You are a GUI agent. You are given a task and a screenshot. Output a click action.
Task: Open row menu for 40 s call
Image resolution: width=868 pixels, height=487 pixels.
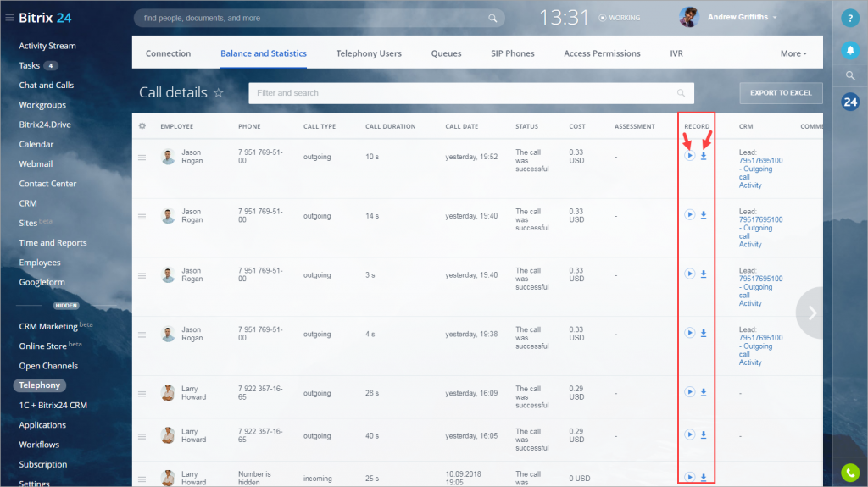(142, 437)
